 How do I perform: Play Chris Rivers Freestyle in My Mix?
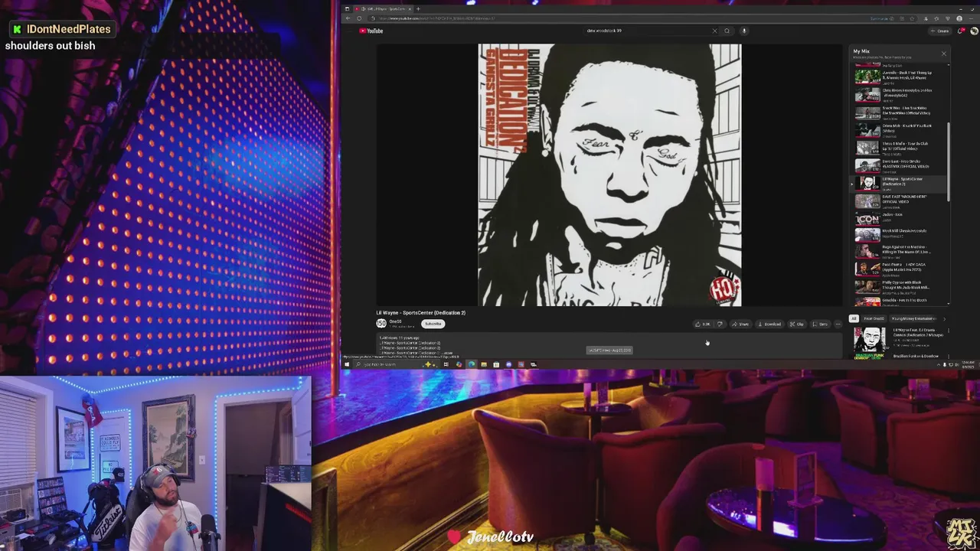click(x=900, y=95)
